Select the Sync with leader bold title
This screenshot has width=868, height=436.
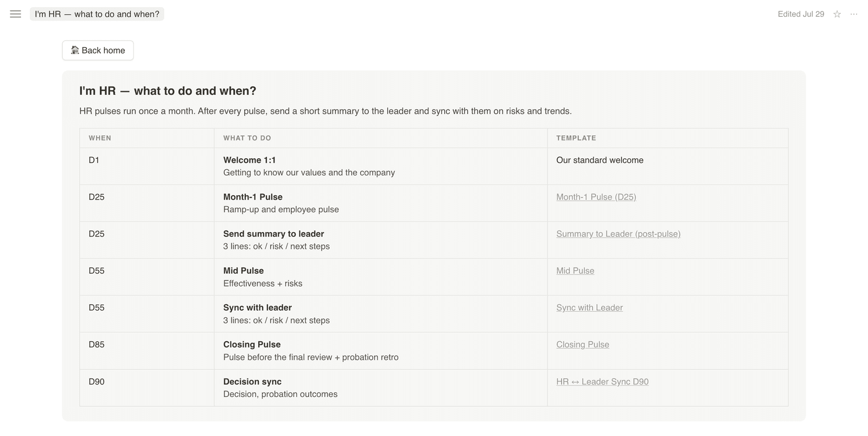257,307
